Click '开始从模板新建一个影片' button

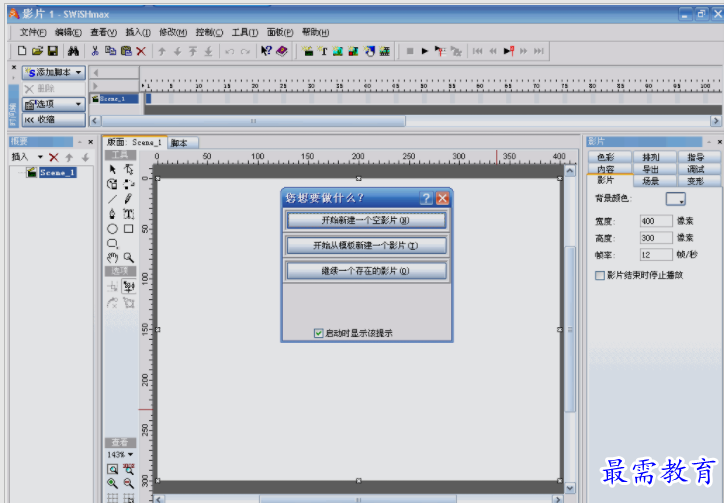366,245
